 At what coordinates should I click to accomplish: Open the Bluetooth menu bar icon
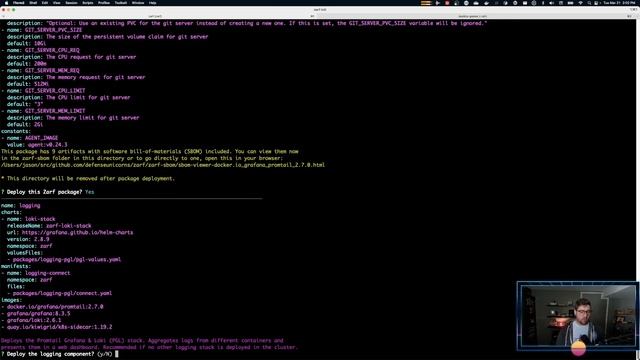(x=543, y=2)
